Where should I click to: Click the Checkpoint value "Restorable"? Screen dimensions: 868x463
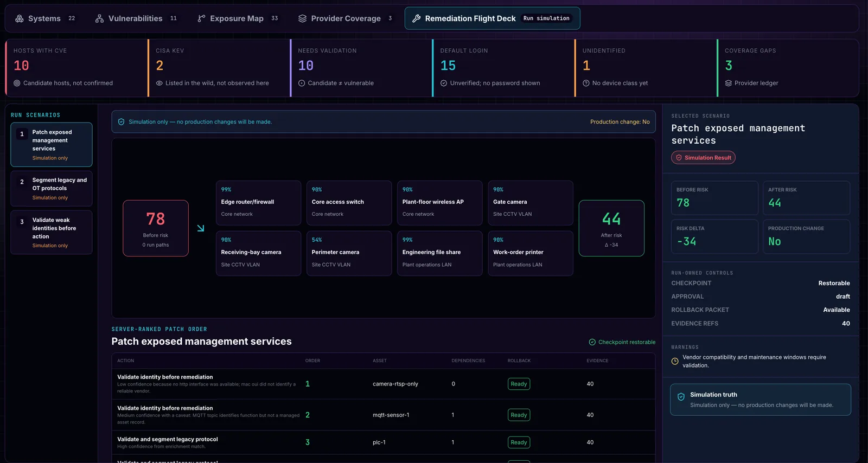pyautogui.click(x=834, y=283)
